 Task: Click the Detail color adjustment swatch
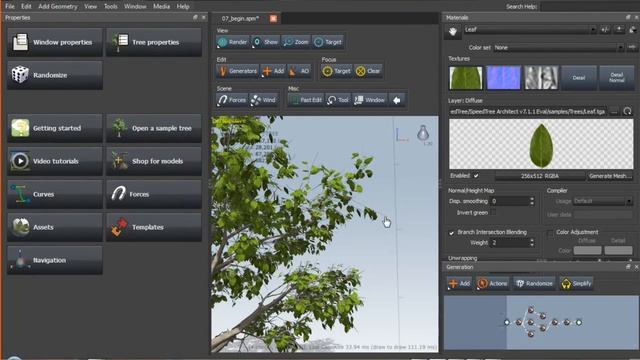pyautogui.click(x=618, y=250)
